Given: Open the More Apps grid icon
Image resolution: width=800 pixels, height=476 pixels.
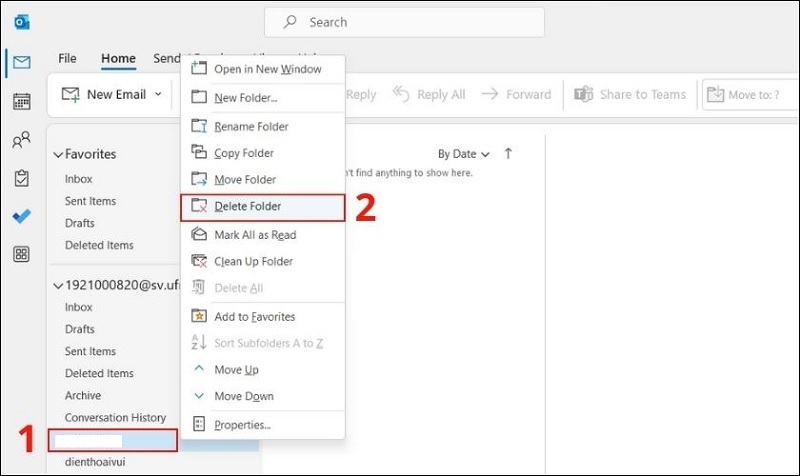Looking at the screenshot, I should 21,254.
